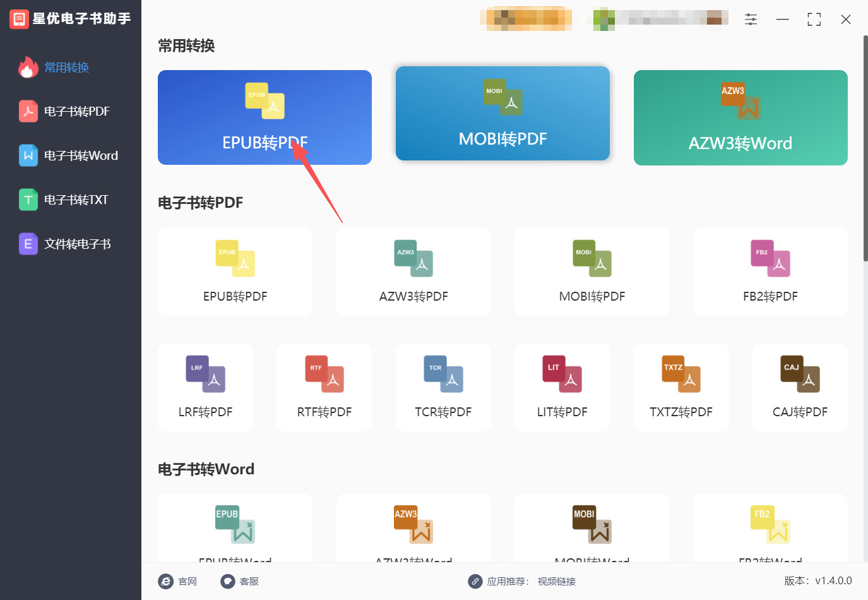
Task: Contact 客服 via the footer link
Action: pos(240,581)
